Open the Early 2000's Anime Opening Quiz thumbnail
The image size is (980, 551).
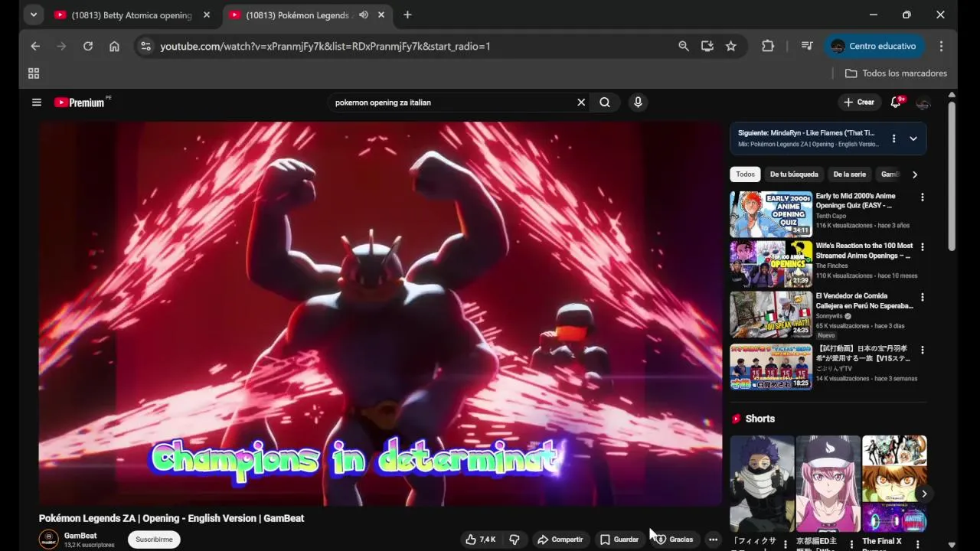point(771,214)
